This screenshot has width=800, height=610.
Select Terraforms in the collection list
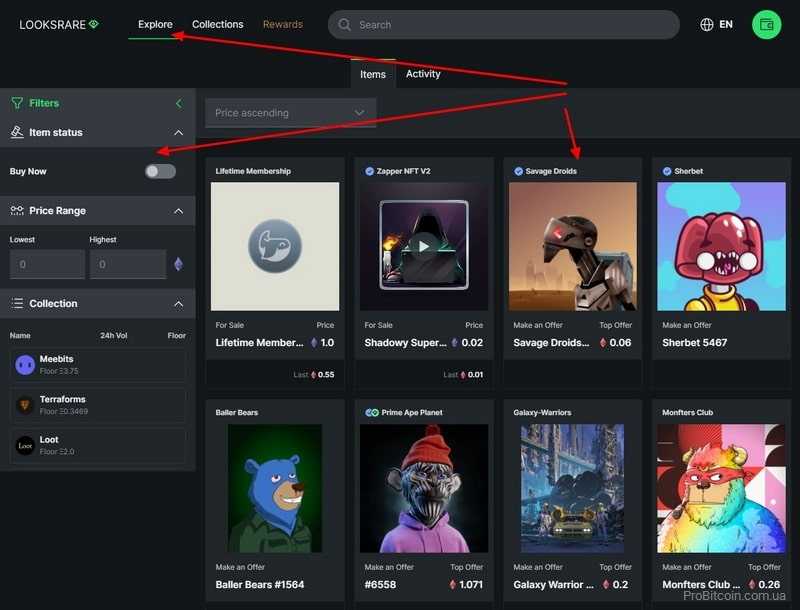[x=98, y=405]
